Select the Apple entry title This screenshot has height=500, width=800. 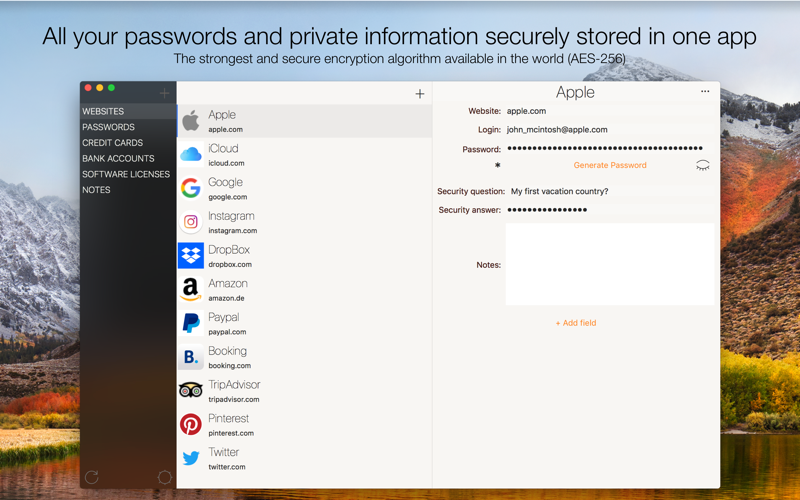(222, 115)
